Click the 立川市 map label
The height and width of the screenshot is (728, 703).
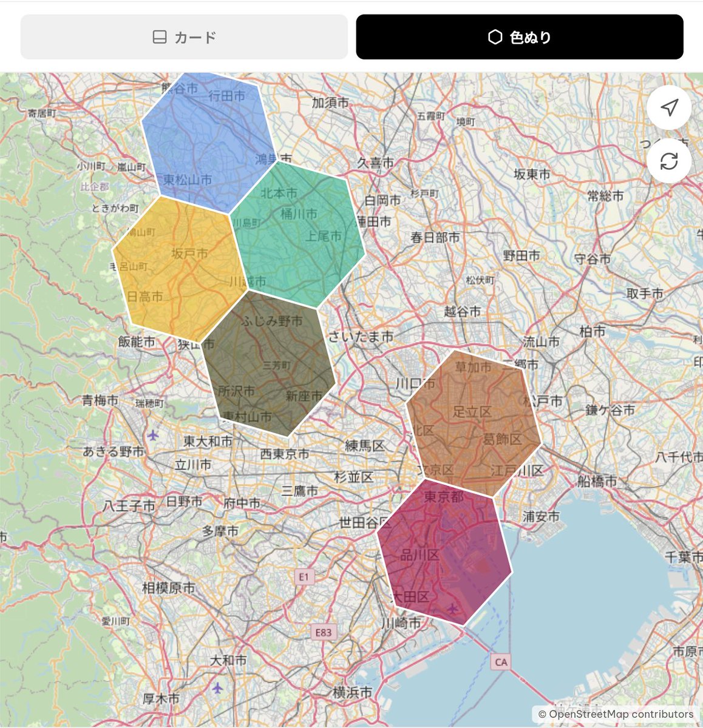tap(193, 465)
